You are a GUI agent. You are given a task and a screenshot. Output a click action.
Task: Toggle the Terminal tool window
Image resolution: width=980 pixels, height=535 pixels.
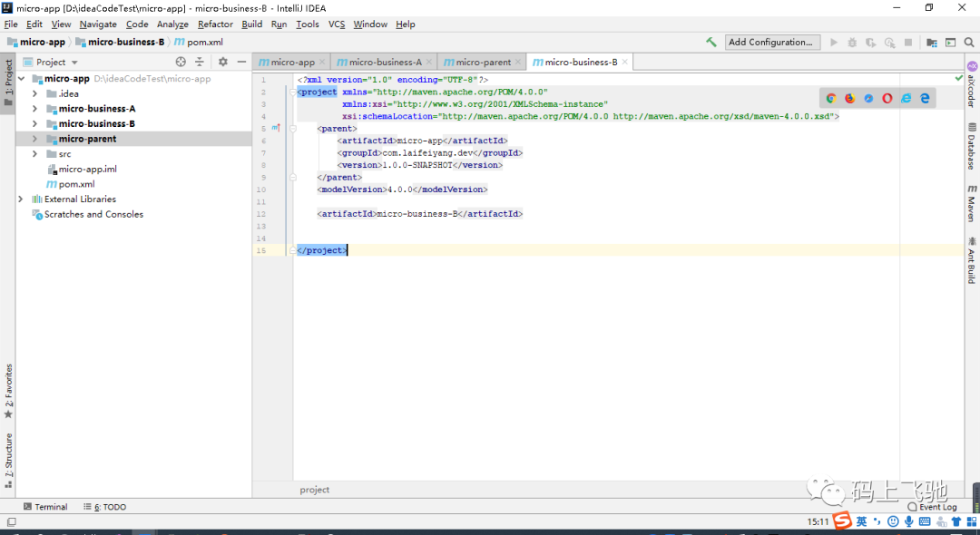(45, 507)
